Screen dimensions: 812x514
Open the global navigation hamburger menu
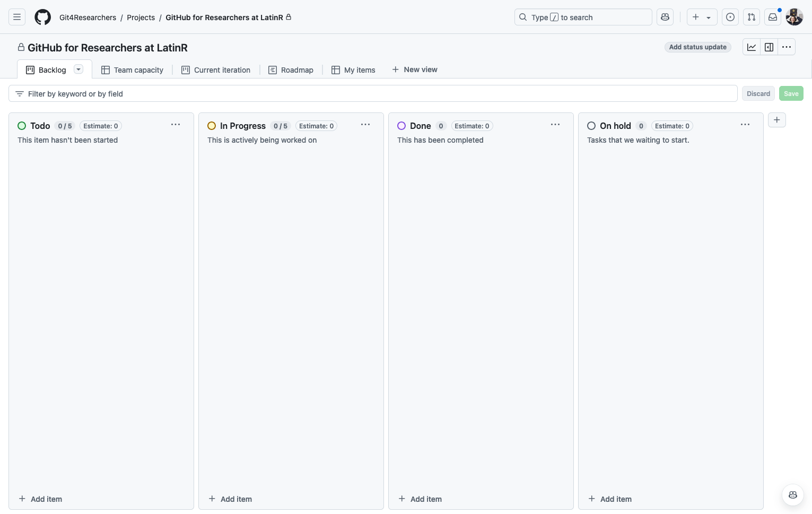[x=17, y=17]
